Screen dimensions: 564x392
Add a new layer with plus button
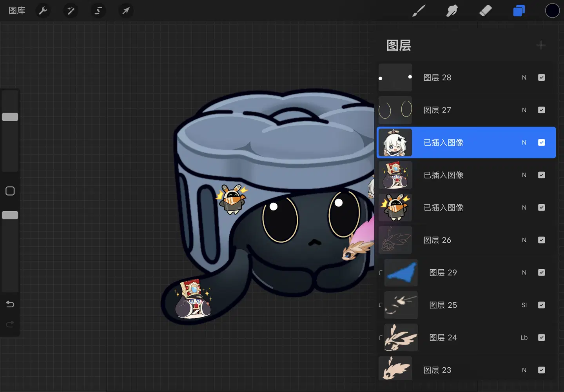(x=541, y=45)
